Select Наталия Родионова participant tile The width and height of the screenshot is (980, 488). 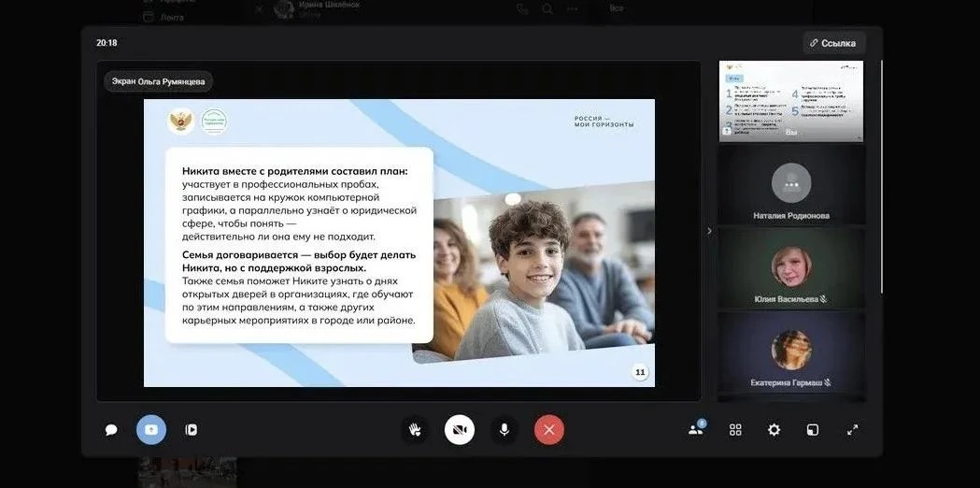(791, 185)
